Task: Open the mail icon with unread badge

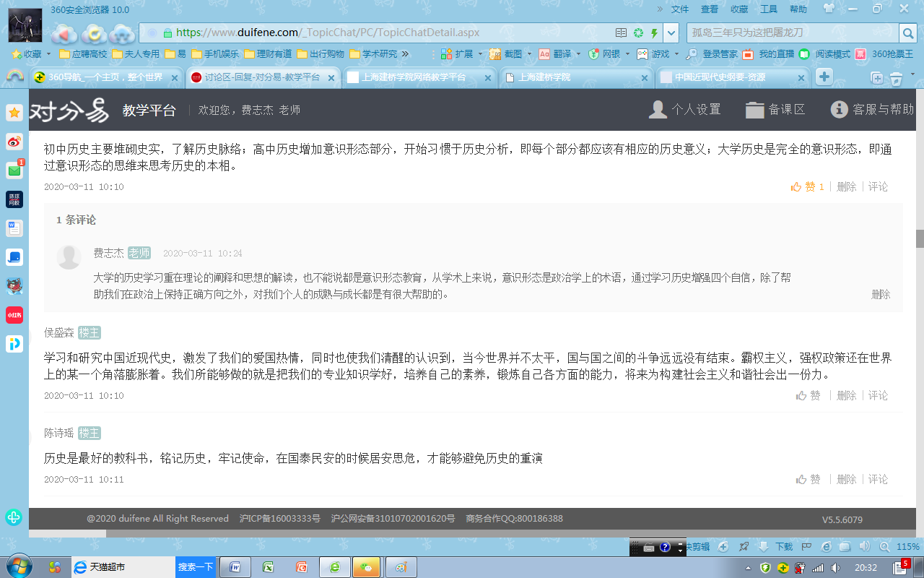Action: [14, 171]
